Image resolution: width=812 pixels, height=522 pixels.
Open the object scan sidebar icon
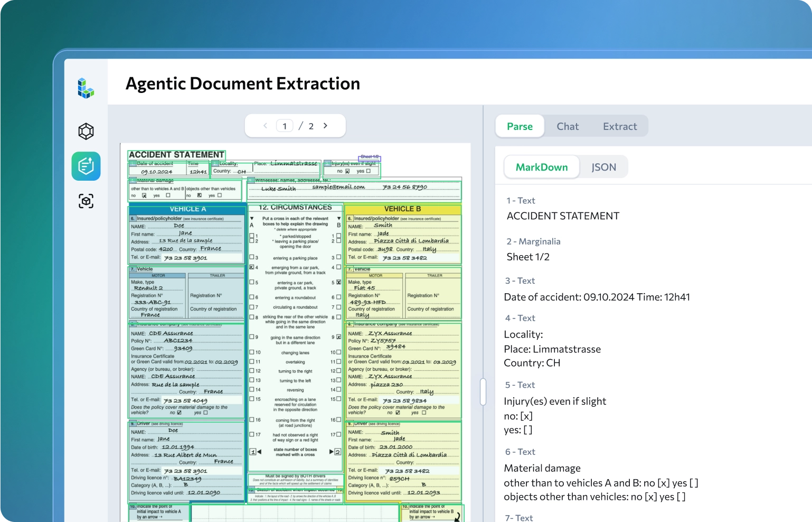point(86,201)
